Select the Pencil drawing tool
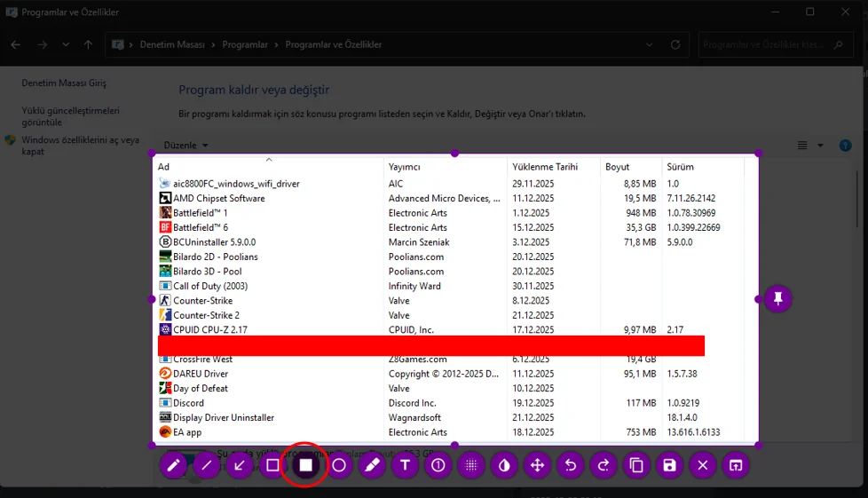 tap(173, 465)
